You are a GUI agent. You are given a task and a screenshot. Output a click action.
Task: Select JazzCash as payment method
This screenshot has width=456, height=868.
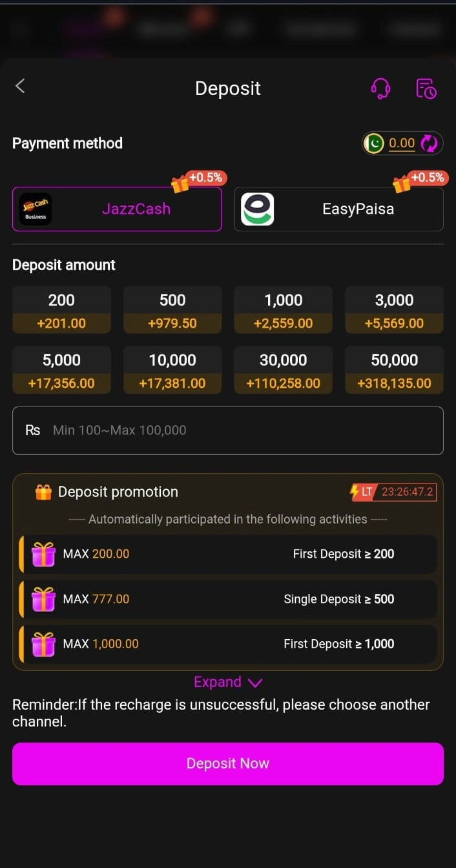(x=136, y=209)
